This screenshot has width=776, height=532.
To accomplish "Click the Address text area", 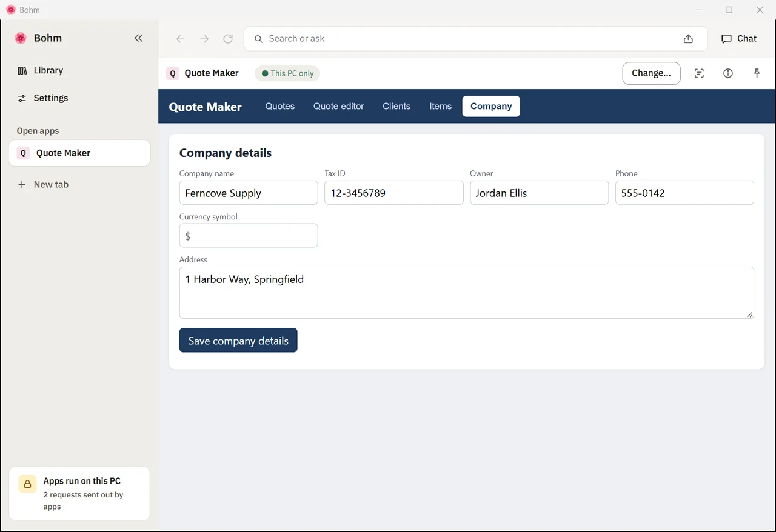I will point(467,293).
